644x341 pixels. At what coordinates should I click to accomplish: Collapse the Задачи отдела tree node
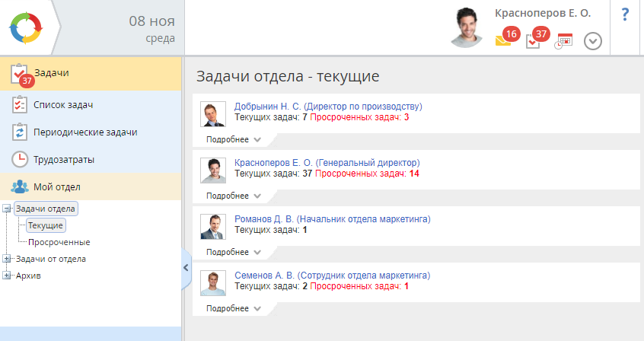click(x=8, y=208)
